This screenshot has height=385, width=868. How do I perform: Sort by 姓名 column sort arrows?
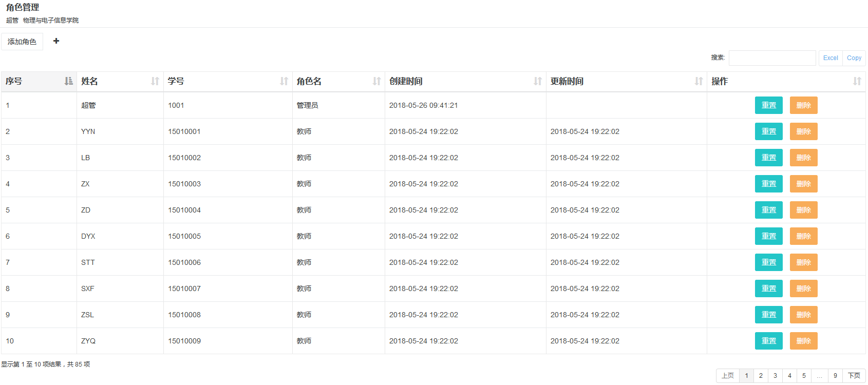coord(155,81)
